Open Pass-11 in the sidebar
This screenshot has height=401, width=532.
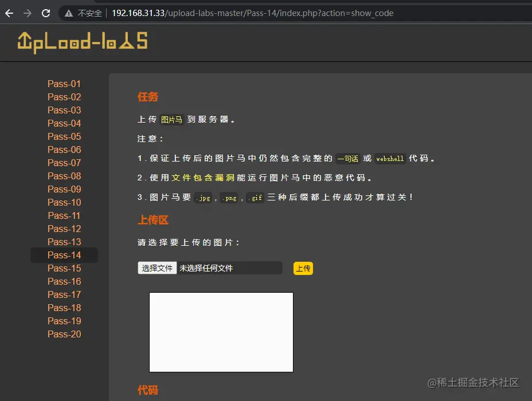64,215
